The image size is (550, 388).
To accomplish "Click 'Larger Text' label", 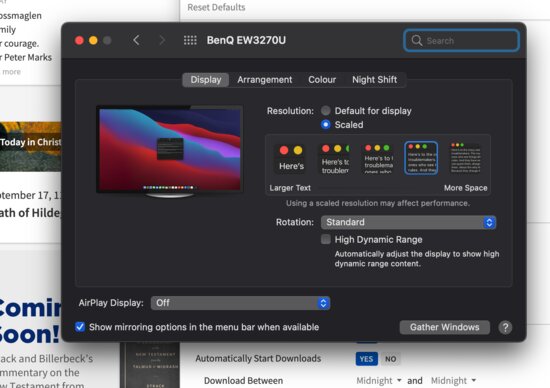I will [x=290, y=188].
